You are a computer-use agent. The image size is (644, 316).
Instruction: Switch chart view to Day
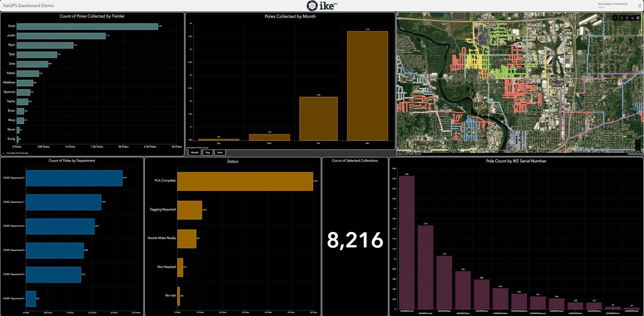pyautogui.click(x=208, y=152)
